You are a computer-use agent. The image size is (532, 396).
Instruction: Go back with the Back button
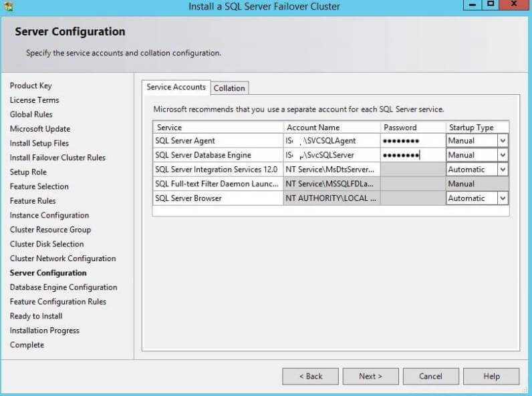[x=311, y=377]
